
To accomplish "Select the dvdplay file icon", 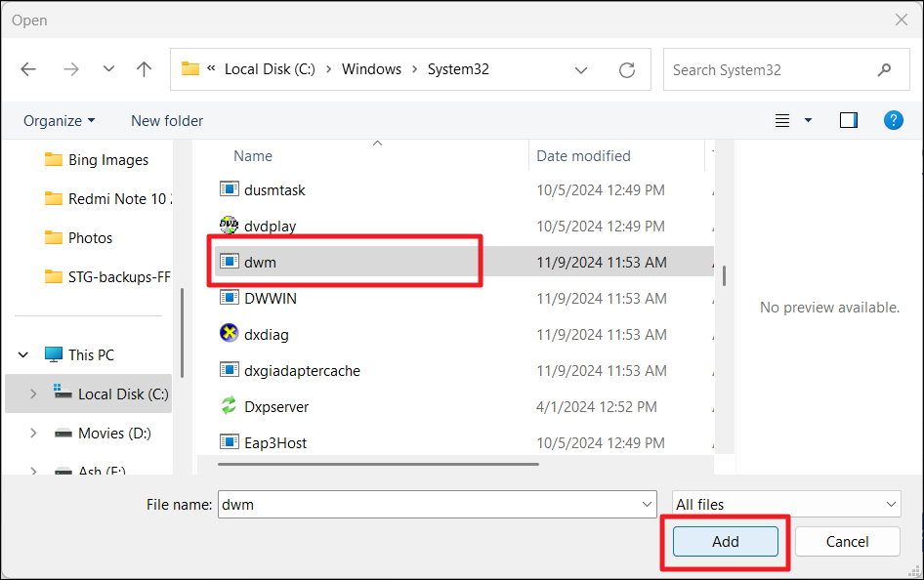I will click(x=229, y=226).
